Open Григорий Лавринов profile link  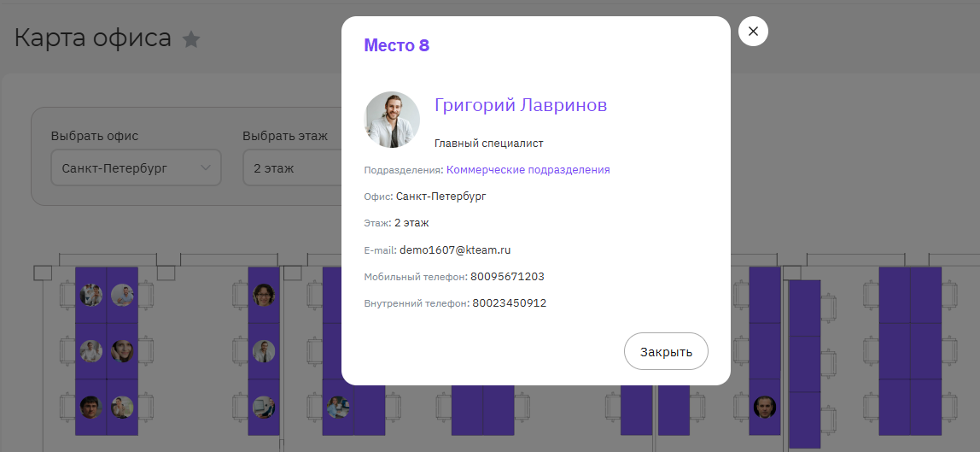(521, 105)
